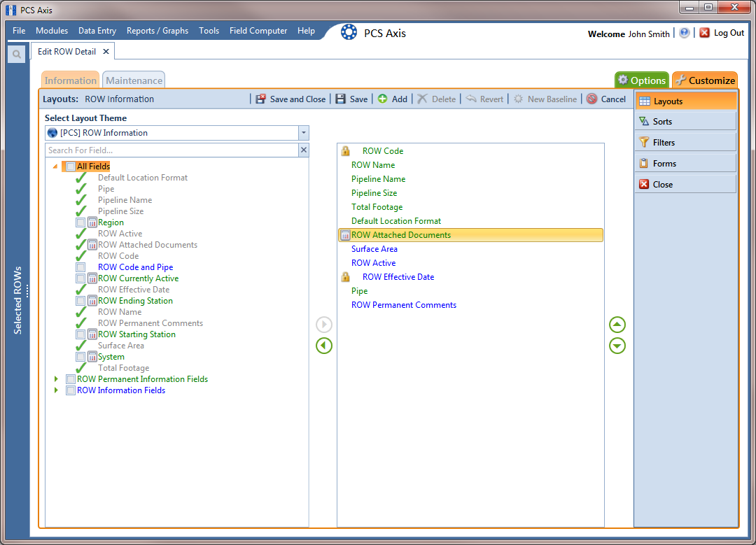Click the Log Out link
The width and height of the screenshot is (756, 545).
click(729, 33)
